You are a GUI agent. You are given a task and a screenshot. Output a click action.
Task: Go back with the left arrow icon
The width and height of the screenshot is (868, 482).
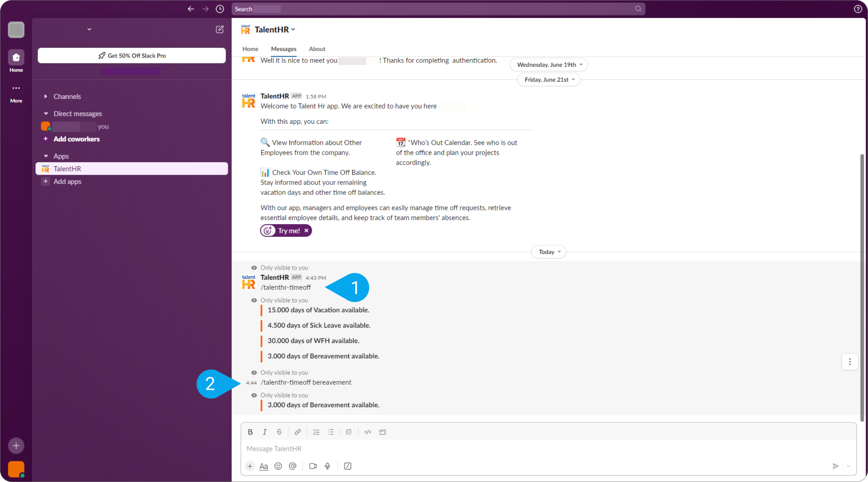tap(191, 9)
